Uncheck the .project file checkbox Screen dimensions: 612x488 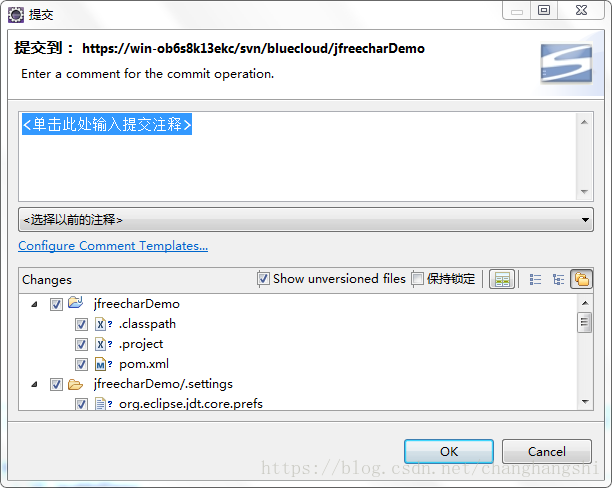coord(81,344)
